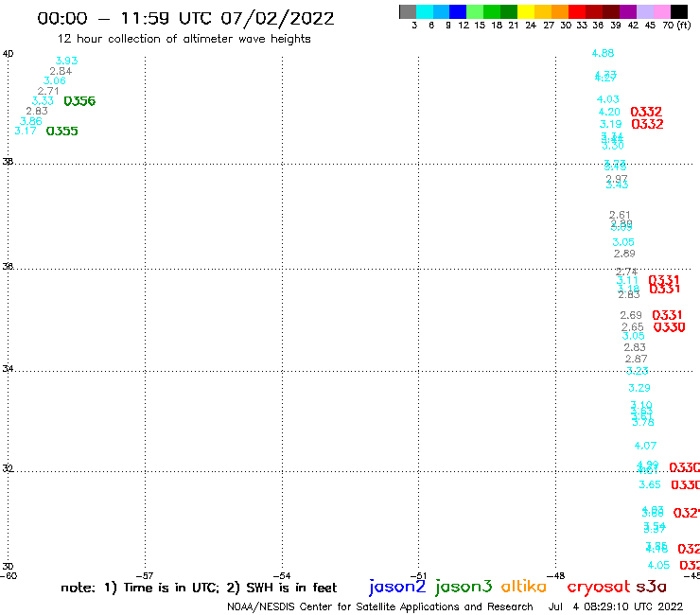Viewport: 700px width, 615px height.
Task: Select the dark red 's3a' satellite label
Action: [x=651, y=587]
